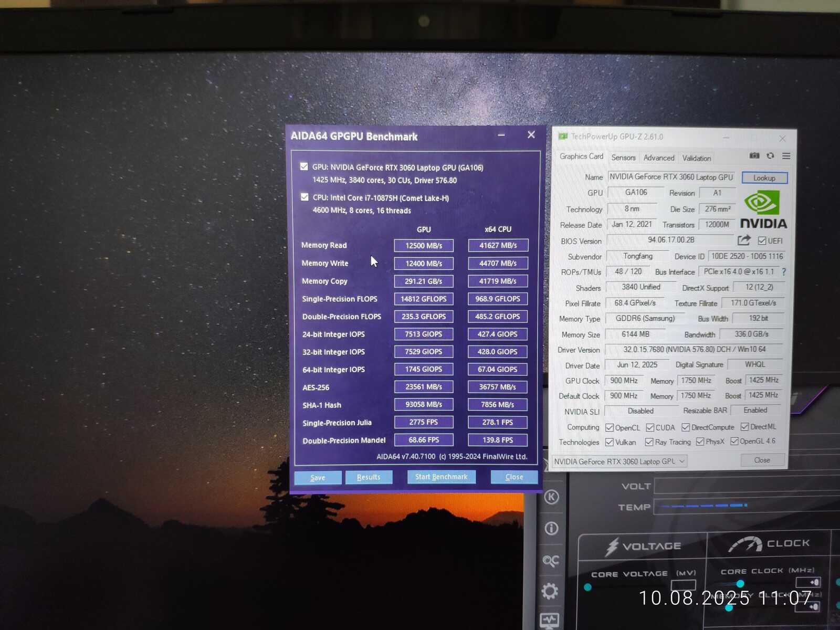Open Results in AIDA64 GPGPU Benchmark

pos(369,477)
